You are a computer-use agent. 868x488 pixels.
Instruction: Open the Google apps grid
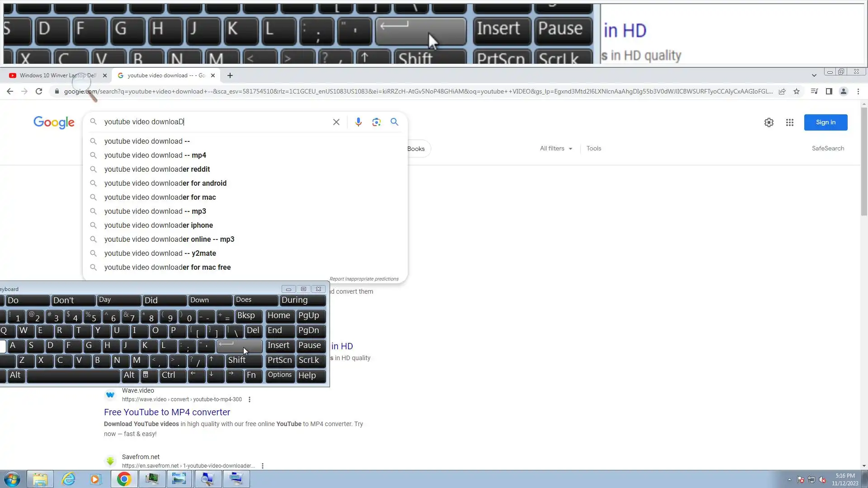(x=789, y=122)
